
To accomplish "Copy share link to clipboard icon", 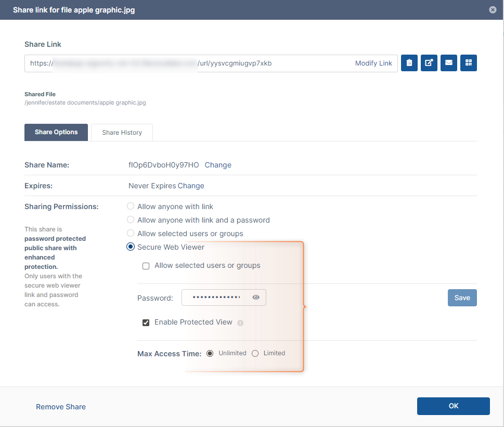I will 409,63.
